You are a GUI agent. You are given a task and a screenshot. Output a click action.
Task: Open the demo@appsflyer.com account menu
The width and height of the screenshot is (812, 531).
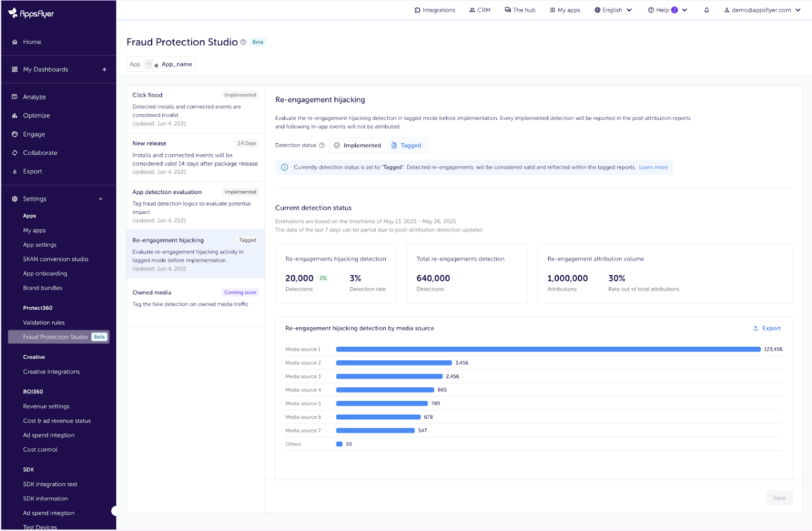click(762, 10)
